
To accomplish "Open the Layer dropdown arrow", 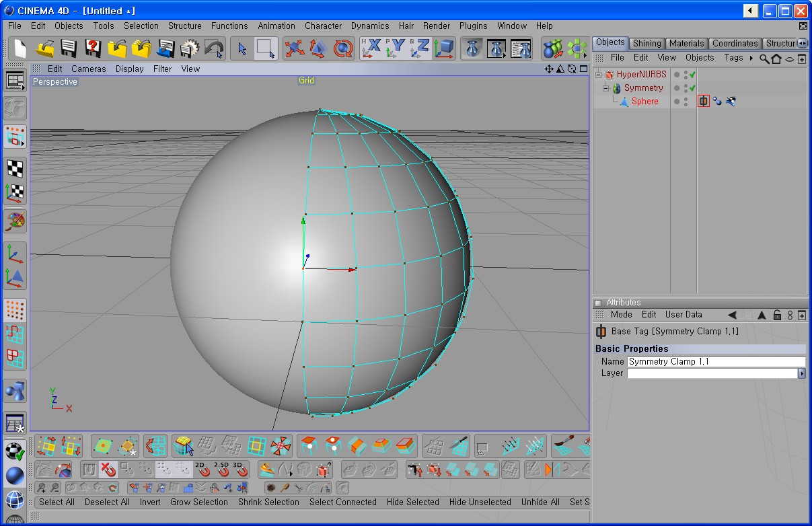I will tap(801, 373).
